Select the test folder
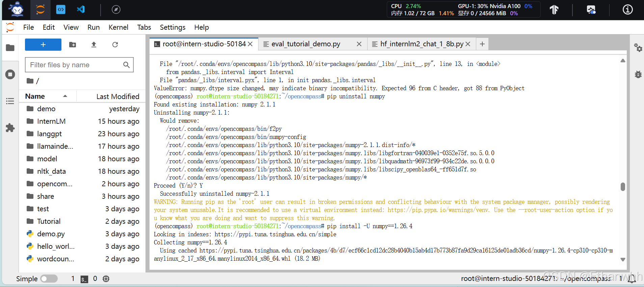Viewport: 644px width, 287px height. pos(82,209)
